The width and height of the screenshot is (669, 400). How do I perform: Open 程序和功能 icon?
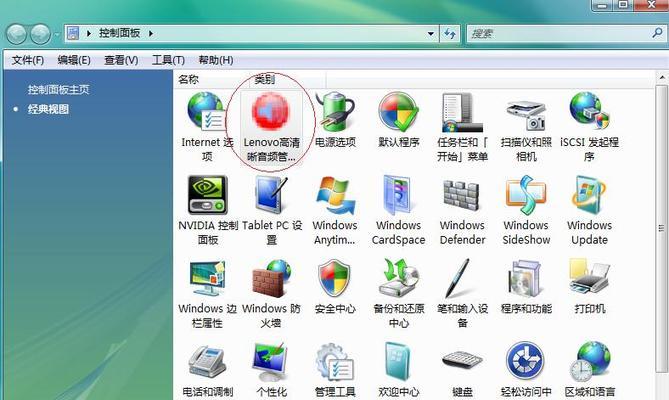pyautogui.click(x=525, y=279)
